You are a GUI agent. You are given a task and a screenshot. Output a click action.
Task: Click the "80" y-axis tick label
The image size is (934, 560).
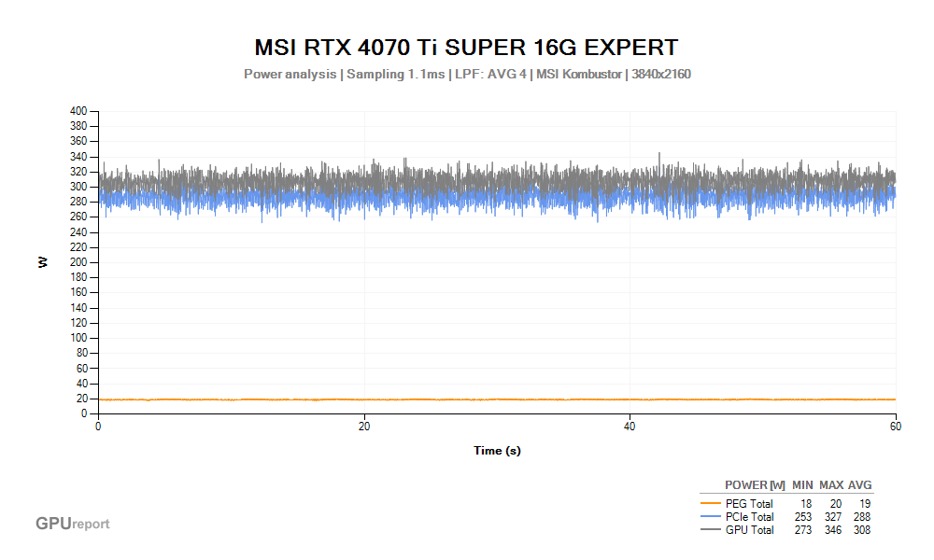[81, 353]
